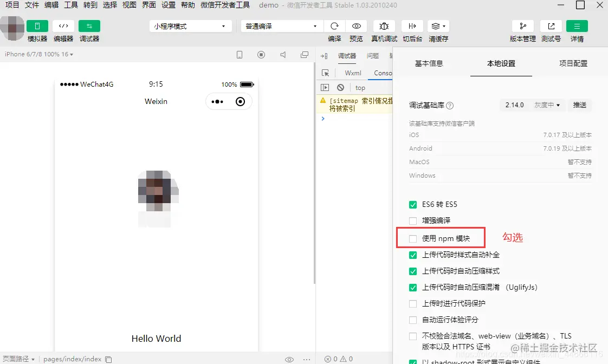Enable the 使用 npm 模块 checkbox
Image resolution: width=608 pixels, height=364 pixels.
pyautogui.click(x=412, y=237)
